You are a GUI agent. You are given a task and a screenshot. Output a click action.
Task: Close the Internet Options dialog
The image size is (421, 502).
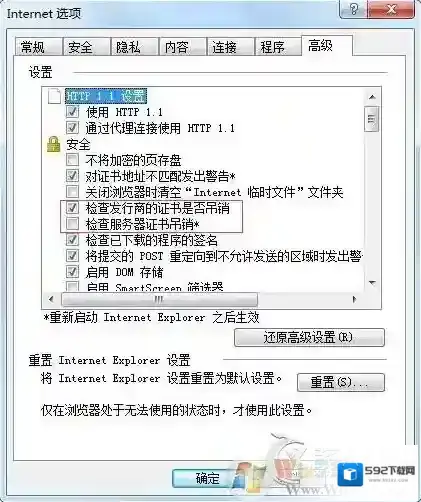[x=391, y=10]
